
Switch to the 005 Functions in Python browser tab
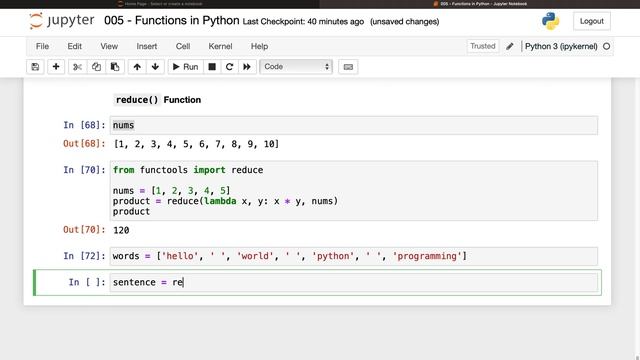coord(480,4)
